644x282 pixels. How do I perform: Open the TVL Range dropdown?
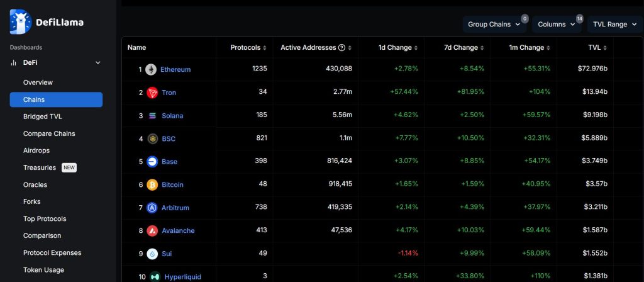(614, 25)
